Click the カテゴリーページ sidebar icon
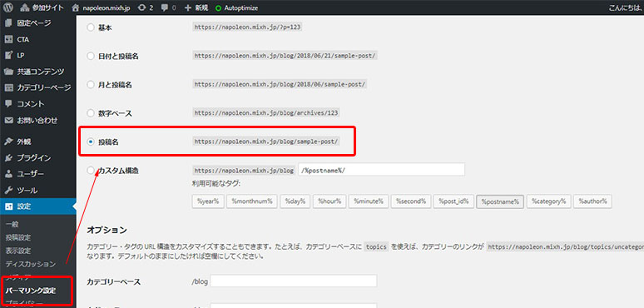This screenshot has height=308, width=644. 8,88
